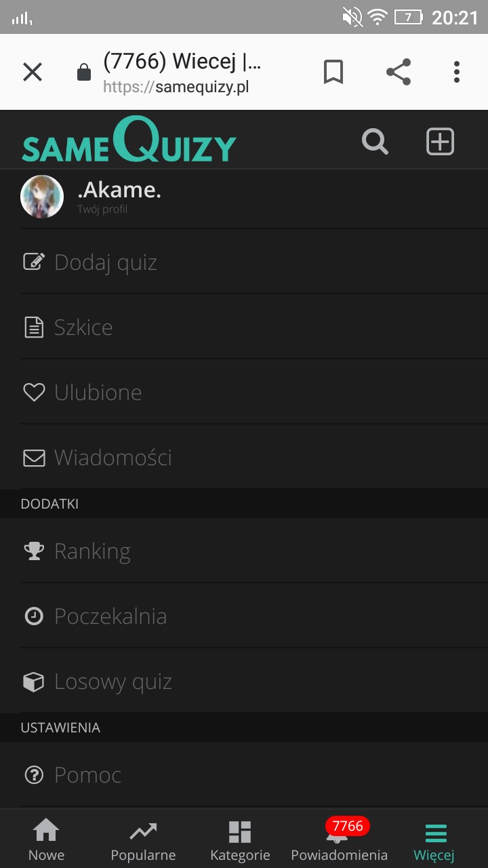The image size is (488, 868).
Task: Click the SameQuizy logo
Action: (x=129, y=141)
